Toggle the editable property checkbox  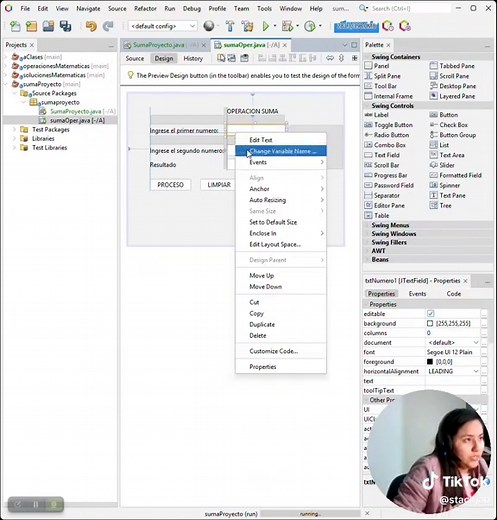click(x=430, y=314)
